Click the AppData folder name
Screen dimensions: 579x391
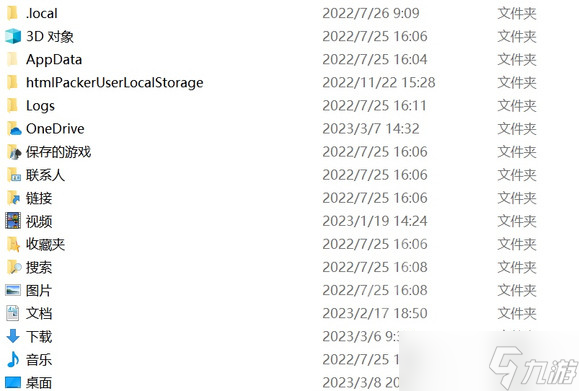[x=54, y=59]
